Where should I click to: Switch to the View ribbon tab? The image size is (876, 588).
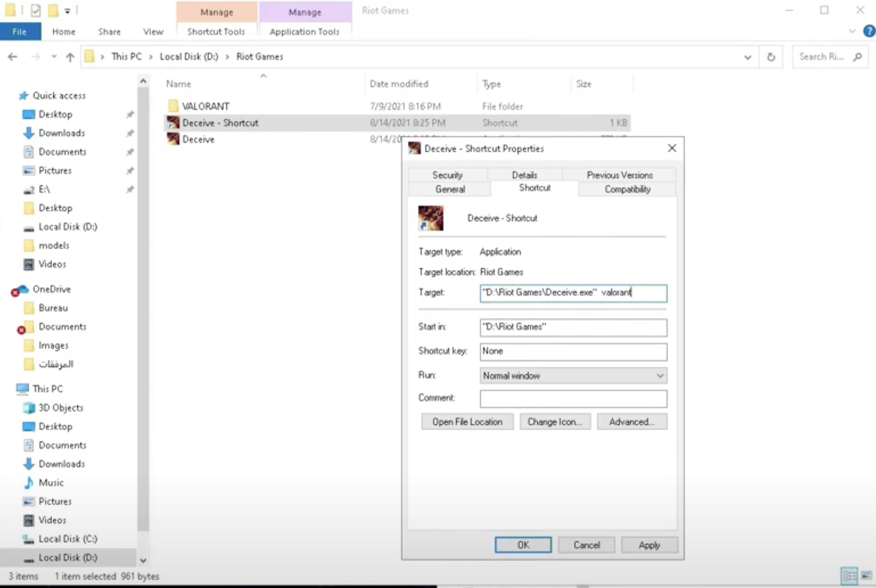153,32
